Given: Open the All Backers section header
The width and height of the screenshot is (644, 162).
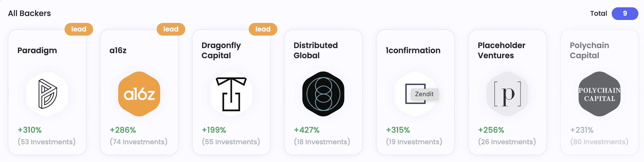Looking at the screenshot, I should [29, 13].
